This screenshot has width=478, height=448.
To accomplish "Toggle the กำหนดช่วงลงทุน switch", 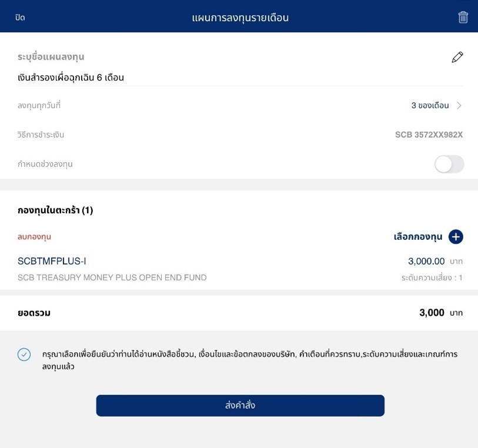I will coord(449,164).
